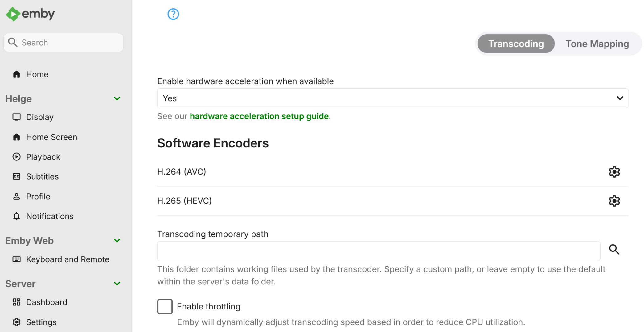Select the Playback icon in sidebar

pyautogui.click(x=16, y=157)
